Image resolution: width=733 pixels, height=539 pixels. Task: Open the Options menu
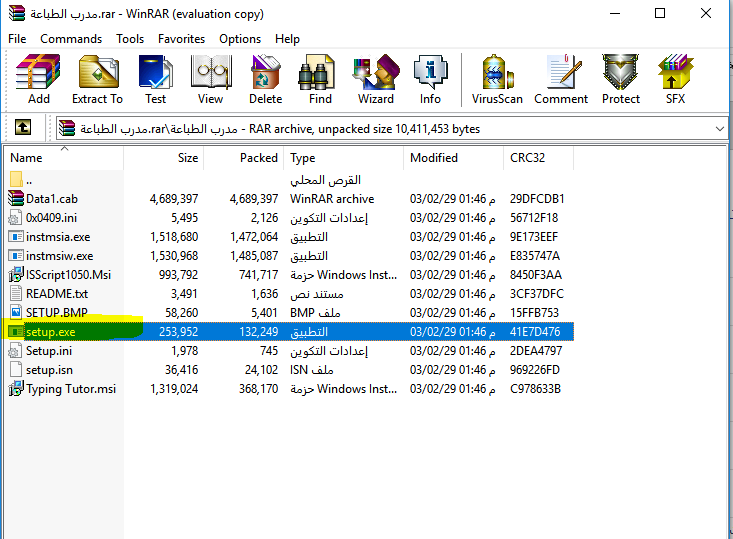click(x=240, y=39)
